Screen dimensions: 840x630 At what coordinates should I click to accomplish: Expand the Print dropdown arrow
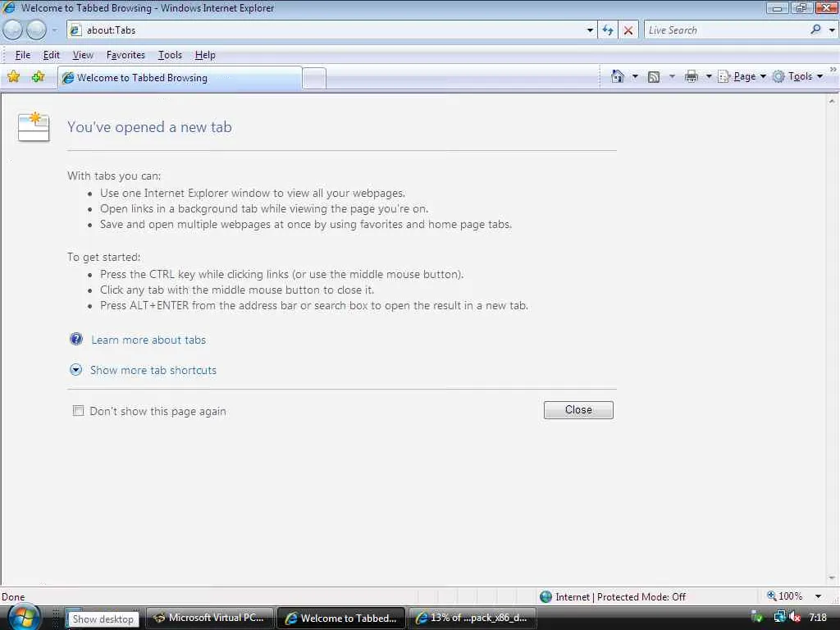(709, 76)
